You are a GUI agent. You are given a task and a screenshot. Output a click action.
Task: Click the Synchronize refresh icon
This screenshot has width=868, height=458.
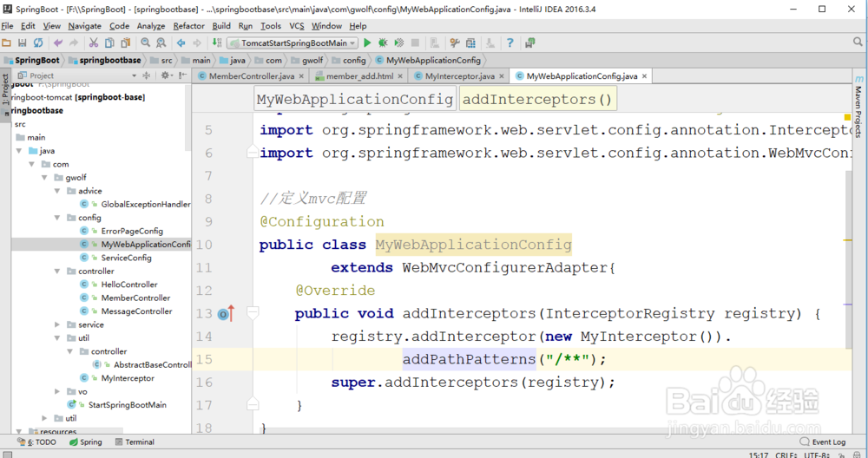click(38, 43)
